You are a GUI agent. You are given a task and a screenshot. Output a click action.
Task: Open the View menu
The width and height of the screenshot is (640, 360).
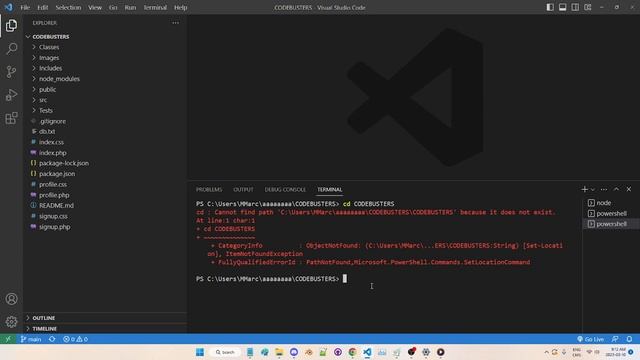click(x=95, y=7)
